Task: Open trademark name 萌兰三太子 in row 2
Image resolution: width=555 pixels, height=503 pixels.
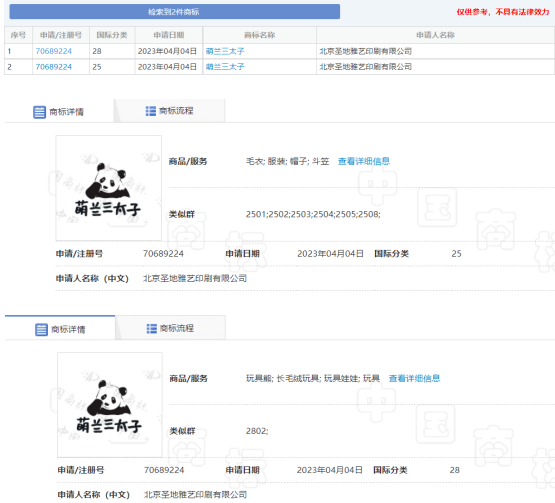Action: coord(225,67)
